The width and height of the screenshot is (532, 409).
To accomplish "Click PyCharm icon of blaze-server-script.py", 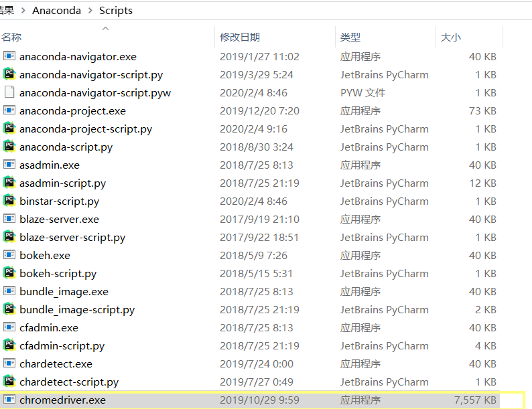I will [x=9, y=236].
